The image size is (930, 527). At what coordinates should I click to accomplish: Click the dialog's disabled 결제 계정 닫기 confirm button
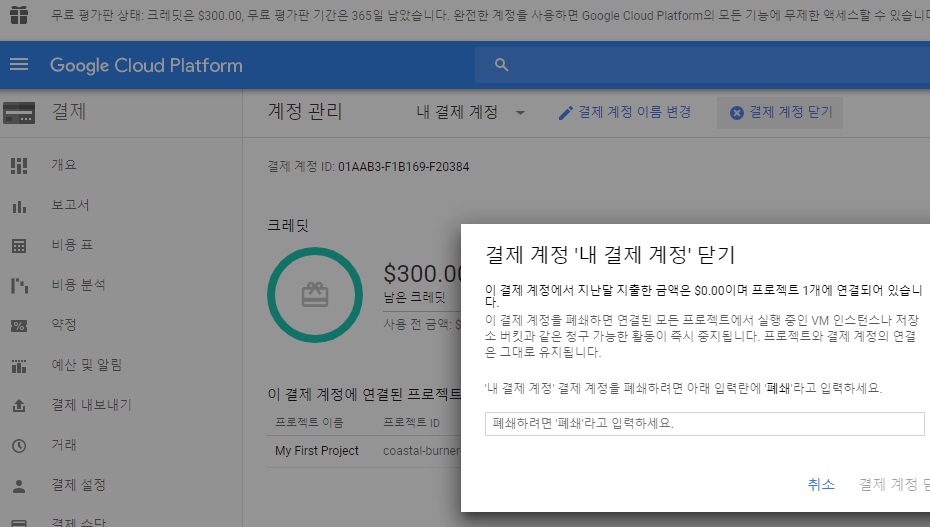click(894, 484)
